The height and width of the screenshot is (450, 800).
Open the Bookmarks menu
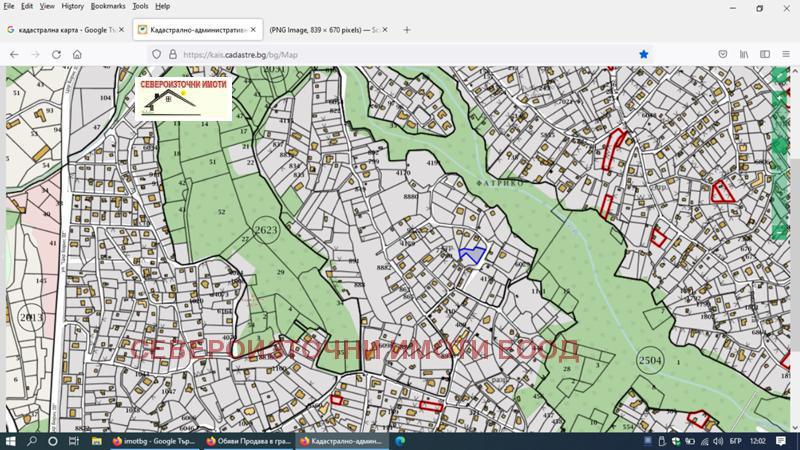(108, 6)
